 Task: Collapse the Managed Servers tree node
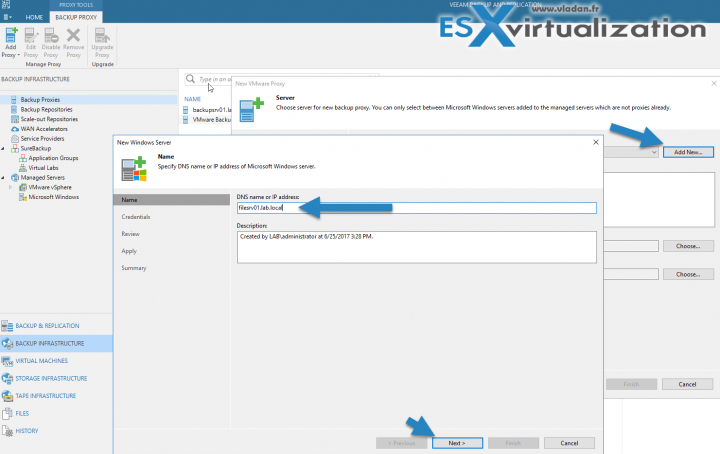[4, 177]
